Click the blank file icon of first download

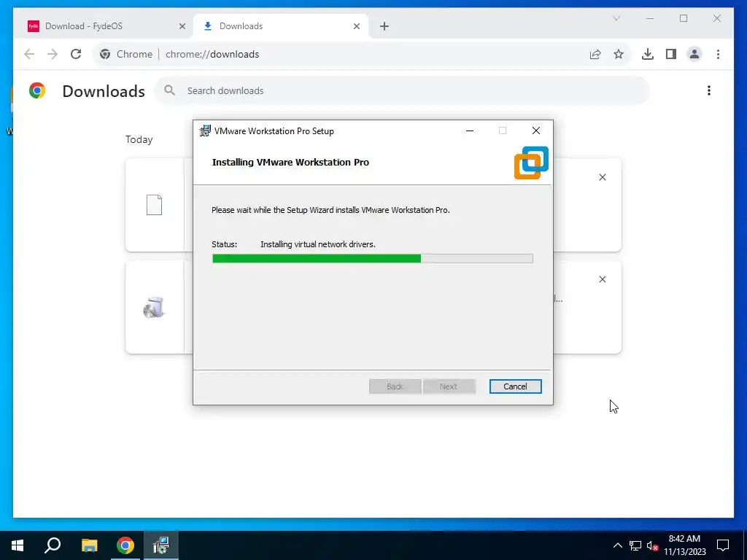(x=154, y=205)
